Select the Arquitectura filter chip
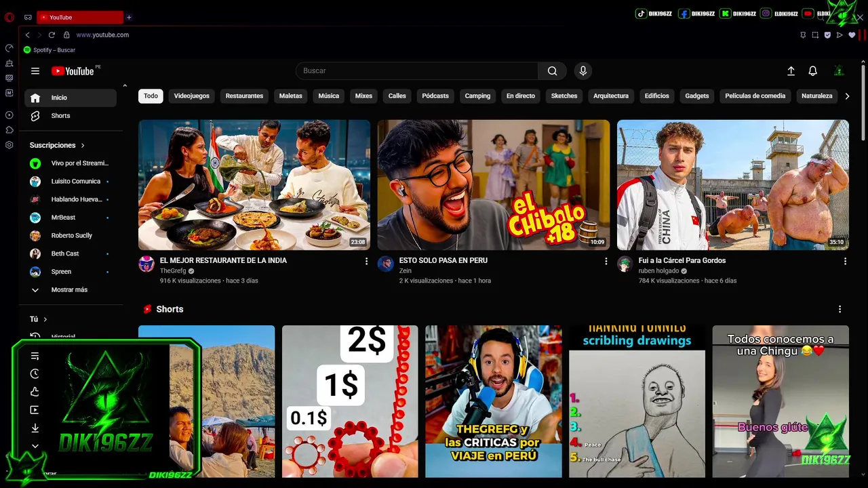The width and height of the screenshot is (868, 488). (x=611, y=96)
